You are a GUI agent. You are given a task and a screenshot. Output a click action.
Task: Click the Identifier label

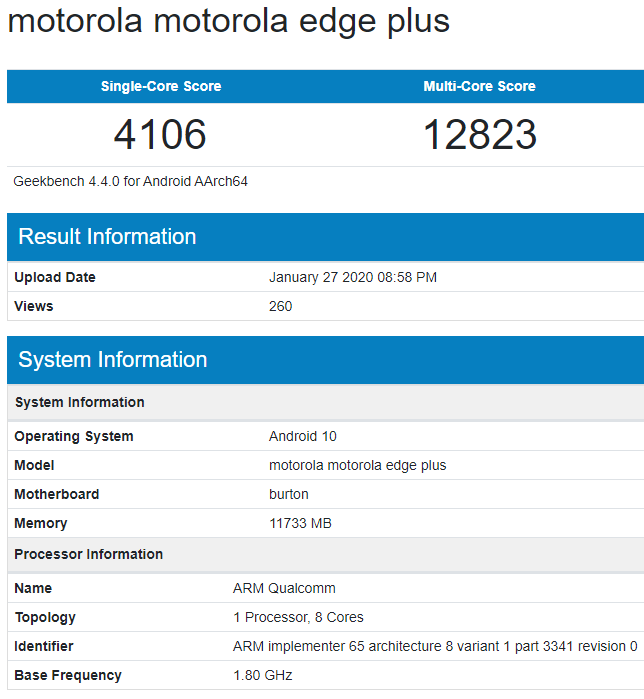[x=43, y=646]
